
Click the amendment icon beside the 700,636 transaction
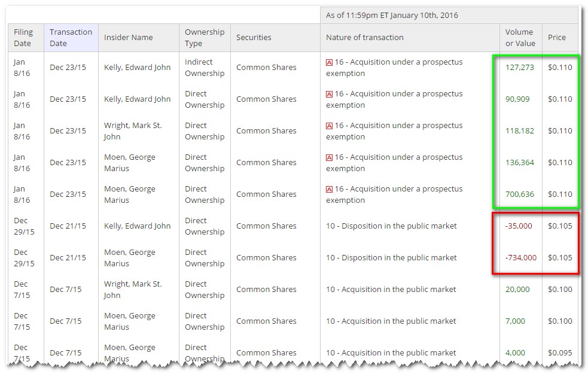[329, 189]
